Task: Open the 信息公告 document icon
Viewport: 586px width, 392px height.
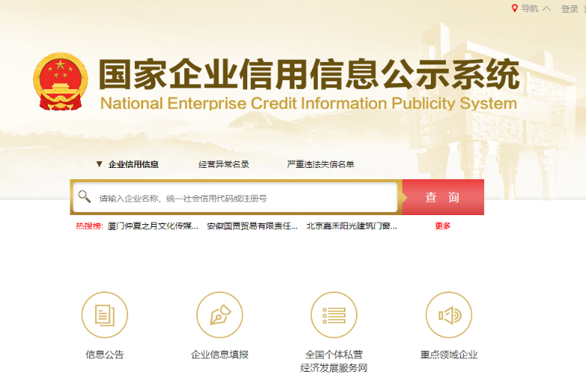Action: pyautogui.click(x=105, y=315)
